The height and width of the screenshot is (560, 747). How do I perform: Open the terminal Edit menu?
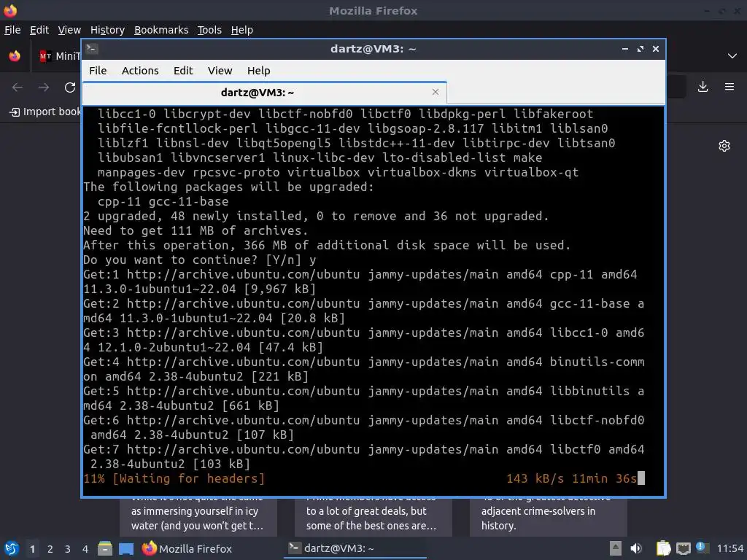pos(183,71)
